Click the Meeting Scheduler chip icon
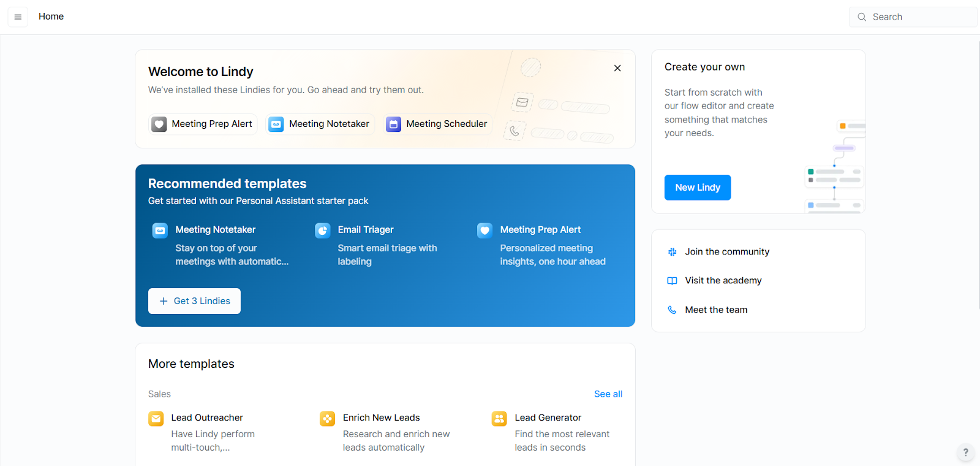This screenshot has height=466, width=980. 393,124
